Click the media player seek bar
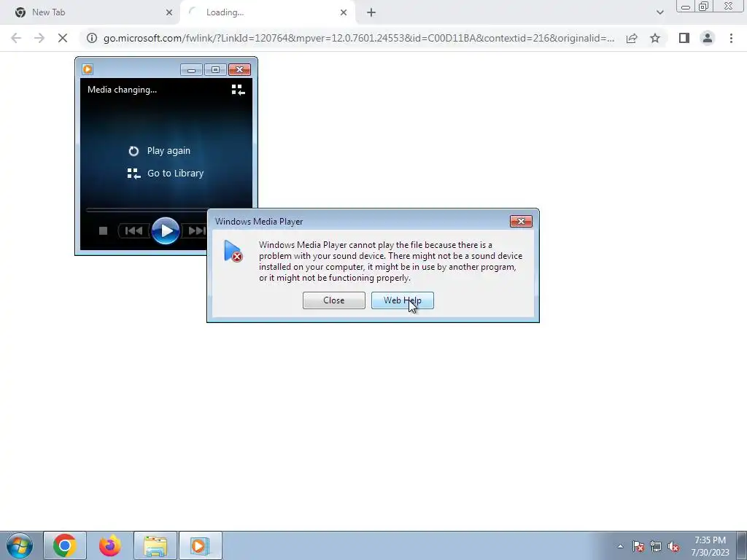This screenshot has height=560, width=747. point(147,209)
